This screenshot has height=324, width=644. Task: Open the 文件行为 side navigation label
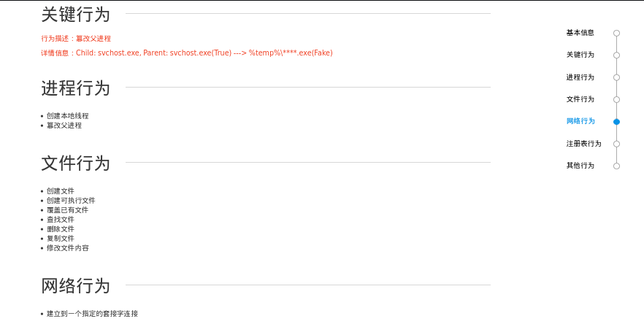coord(580,99)
